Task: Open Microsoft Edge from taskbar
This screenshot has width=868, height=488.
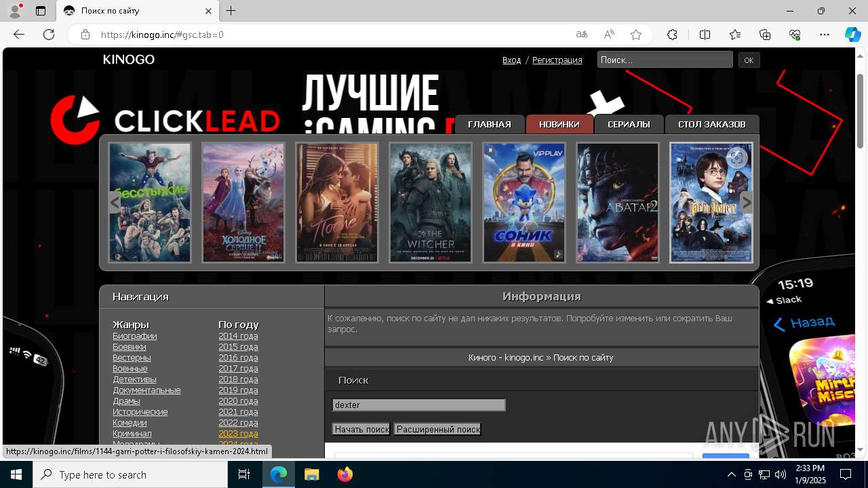Action: coord(279,474)
